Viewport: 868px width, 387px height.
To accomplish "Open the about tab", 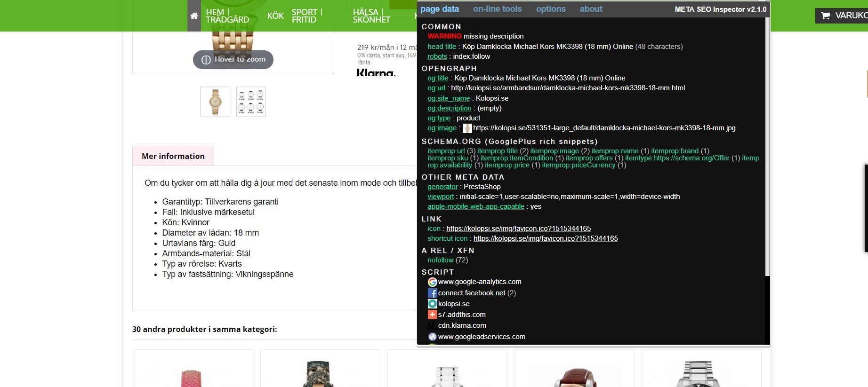I will coord(591,9).
